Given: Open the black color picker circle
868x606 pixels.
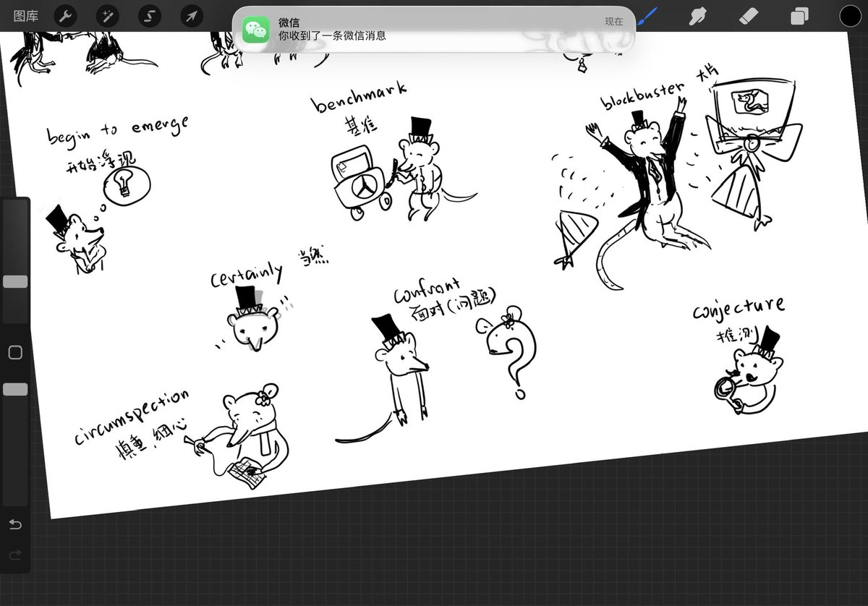Looking at the screenshot, I should point(851,15).
